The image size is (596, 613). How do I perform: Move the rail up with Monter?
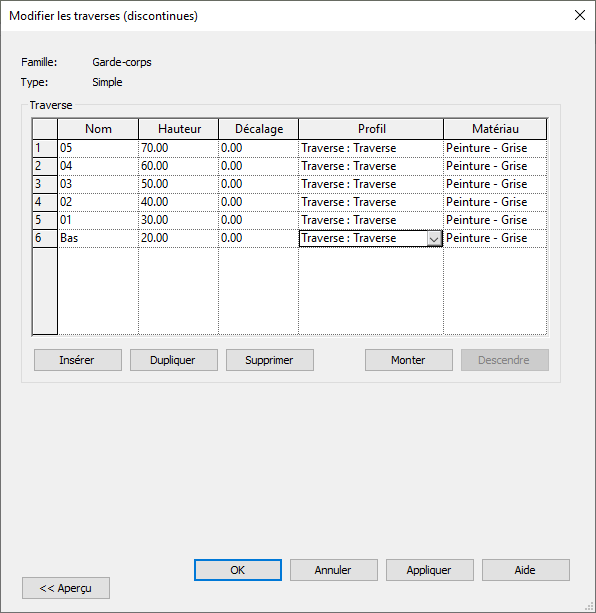[409, 360]
